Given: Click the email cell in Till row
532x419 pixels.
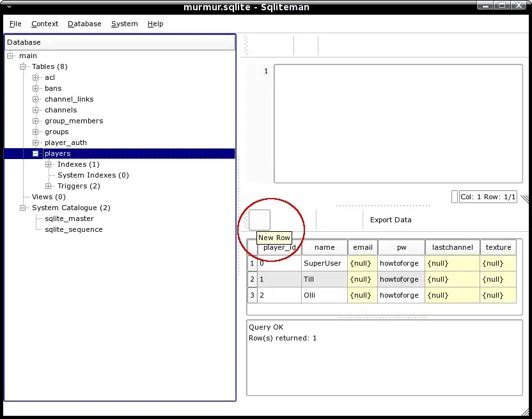Looking at the screenshot, I should point(363,279).
